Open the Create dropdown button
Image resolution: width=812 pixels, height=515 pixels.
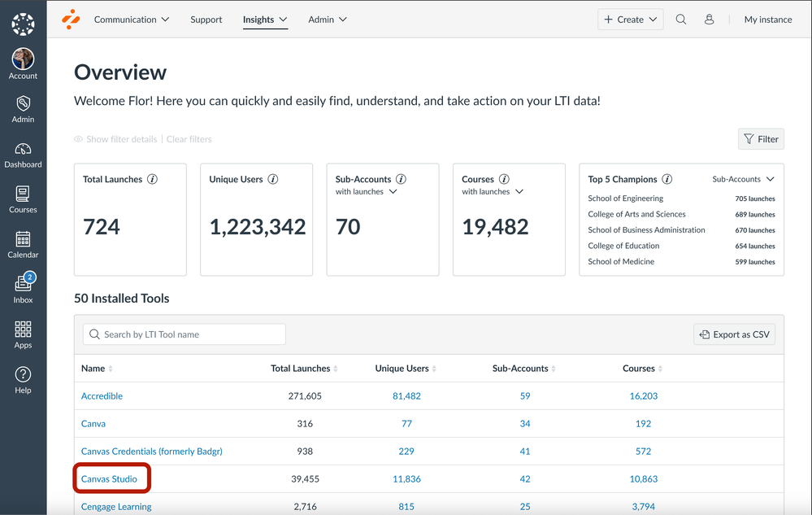click(631, 20)
